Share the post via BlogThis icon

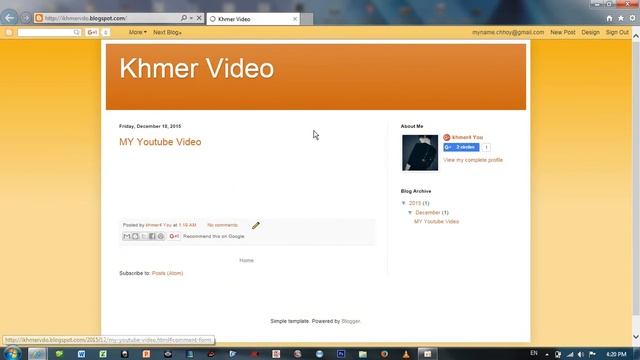[135, 236]
